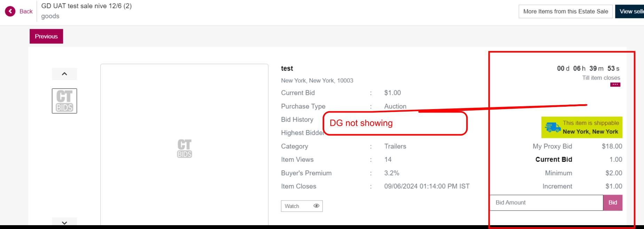Click the countdown timer till item closes

coord(588,68)
